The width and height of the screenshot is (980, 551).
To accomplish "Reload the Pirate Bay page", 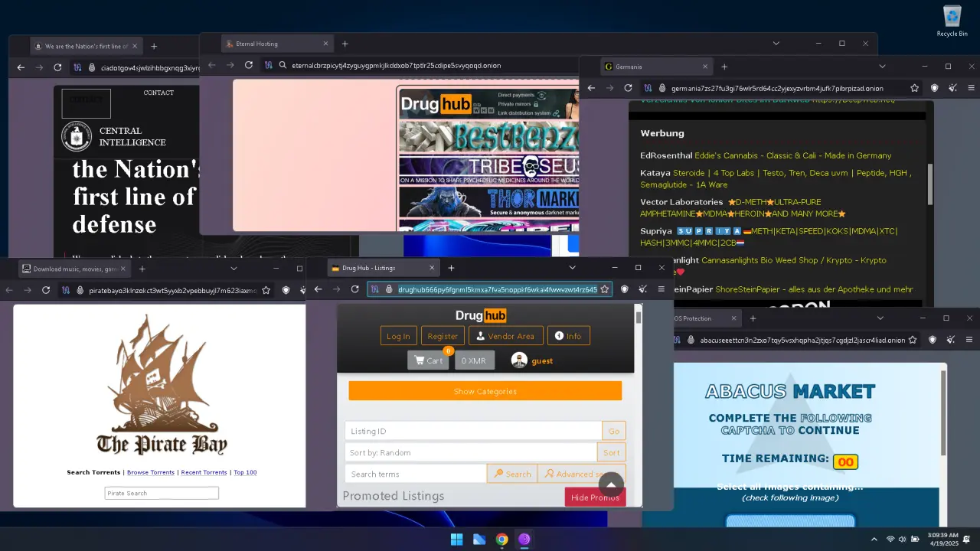I will 46,290.
